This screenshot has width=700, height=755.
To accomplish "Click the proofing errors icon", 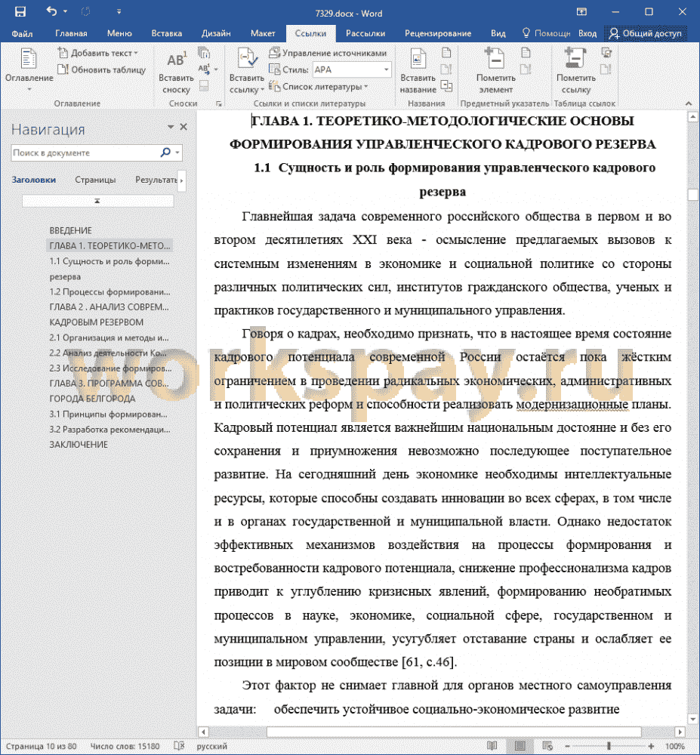I will point(179,747).
